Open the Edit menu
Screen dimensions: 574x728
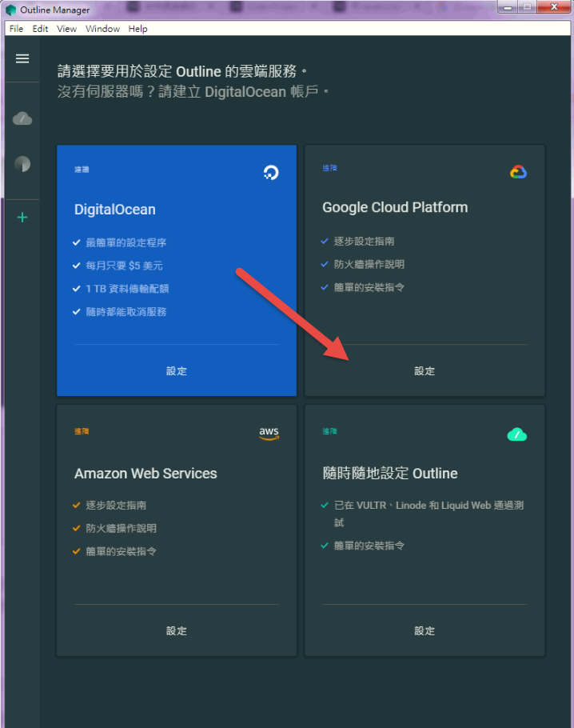(x=40, y=29)
